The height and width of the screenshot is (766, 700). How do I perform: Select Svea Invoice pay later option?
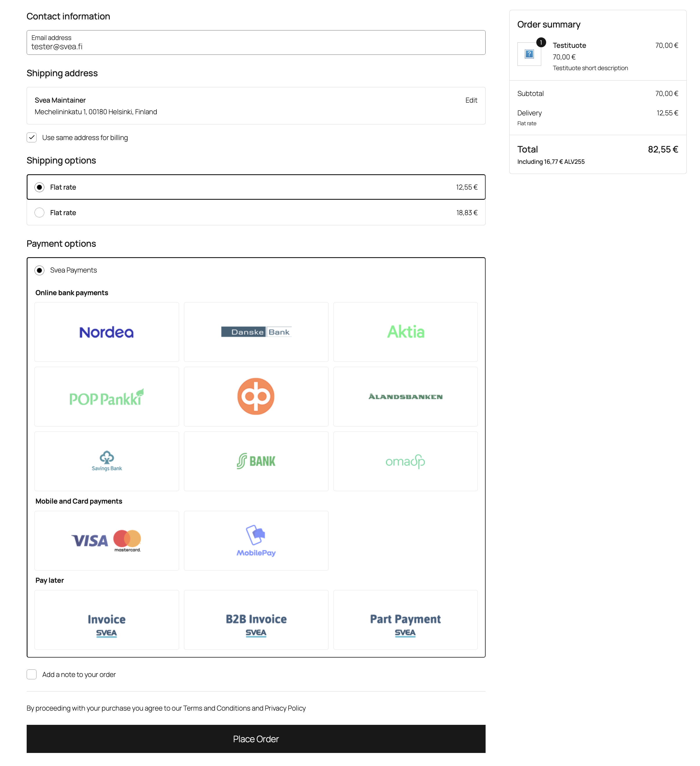tap(107, 620)
